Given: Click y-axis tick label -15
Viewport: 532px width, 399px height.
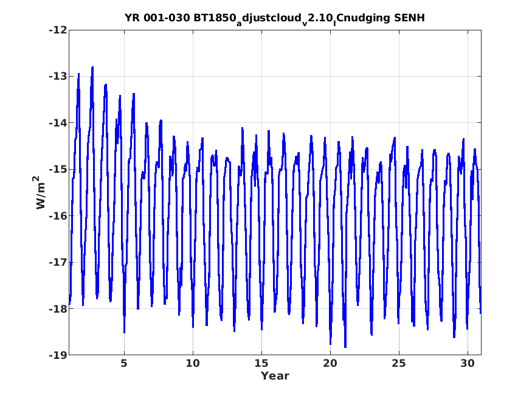Looking at the screenshot, I should coord(58,169).
